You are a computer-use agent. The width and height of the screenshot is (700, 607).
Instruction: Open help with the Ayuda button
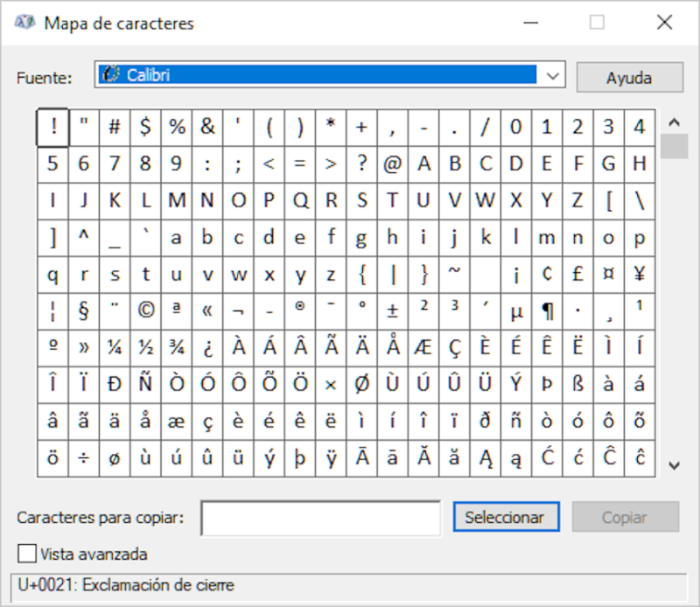point(628,77)
